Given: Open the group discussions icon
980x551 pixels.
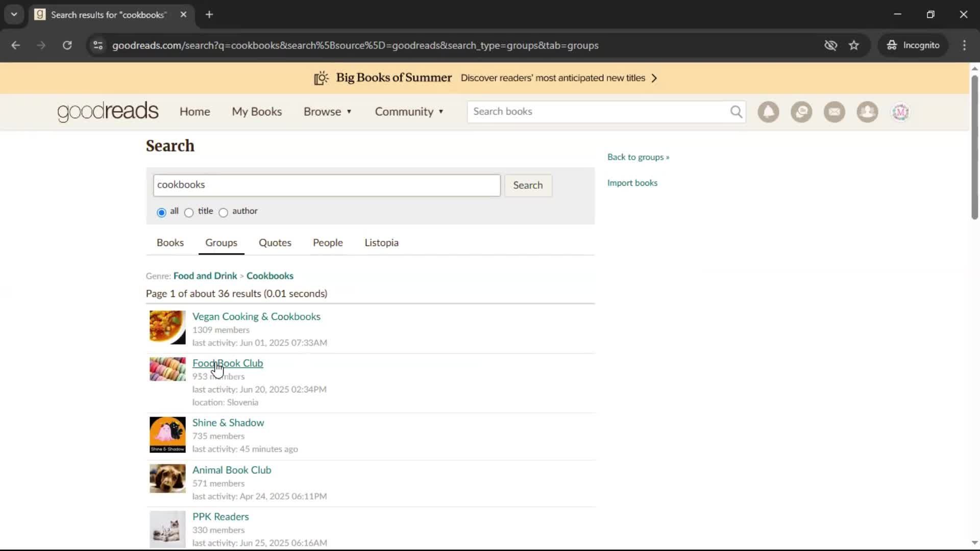Looking at the screenshot, I should click(801, 112).
